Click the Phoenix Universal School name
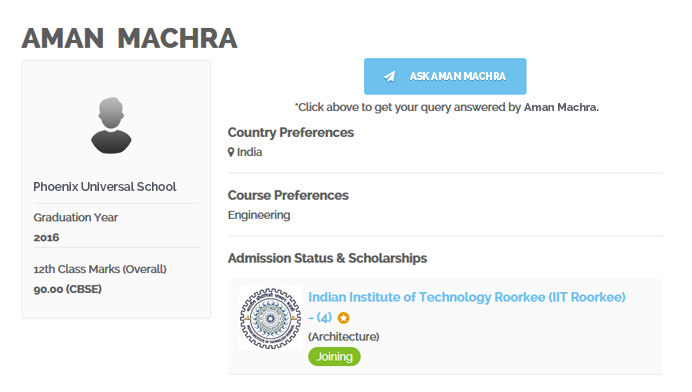This screenshot has width=692, height=392. pos(105,187)
